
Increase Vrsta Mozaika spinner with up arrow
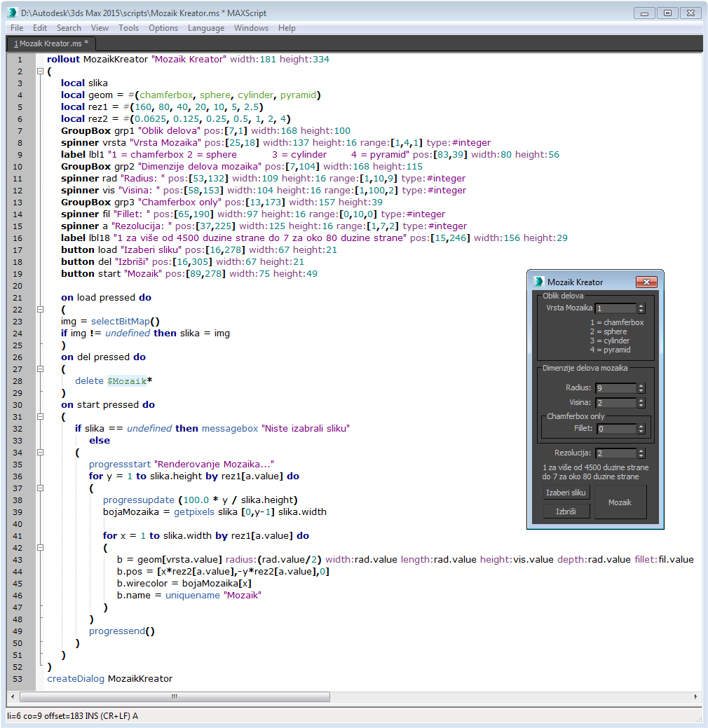pyautogui.click(x=641, y=305)
